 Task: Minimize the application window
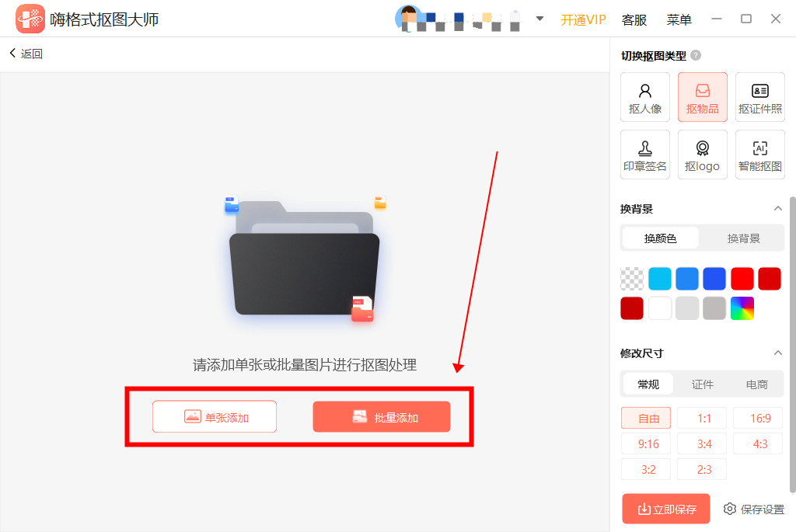pyautogui.click(x=716, y=19)
